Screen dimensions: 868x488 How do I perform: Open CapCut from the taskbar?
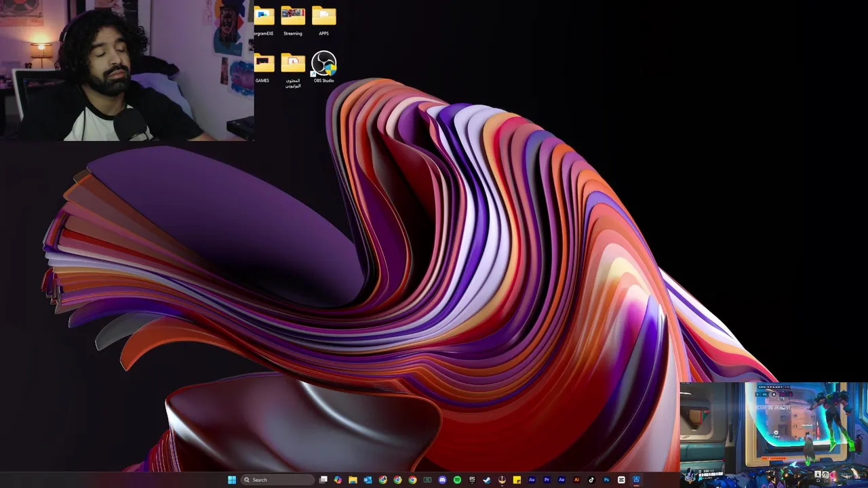click(621, 480)
